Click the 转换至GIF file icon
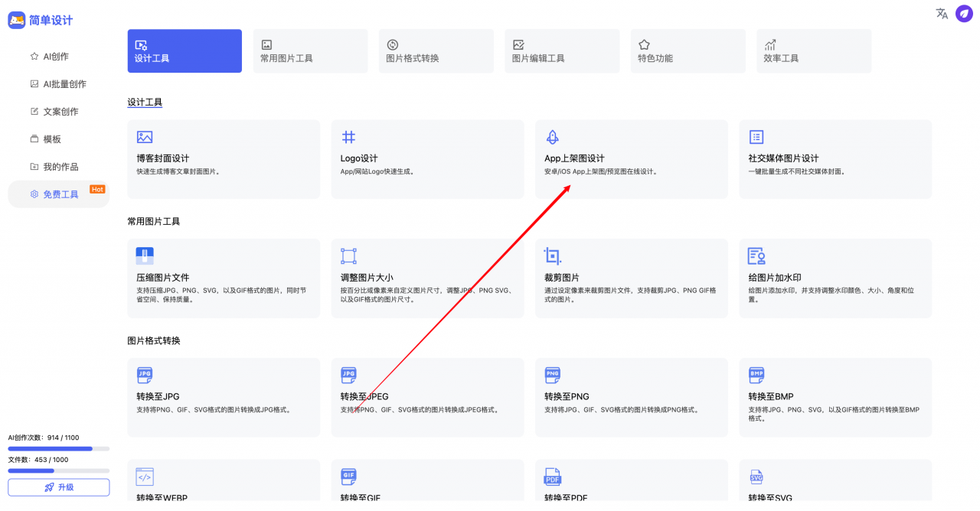The width and height of the screenshot is (980, 511). pos(348,477)
